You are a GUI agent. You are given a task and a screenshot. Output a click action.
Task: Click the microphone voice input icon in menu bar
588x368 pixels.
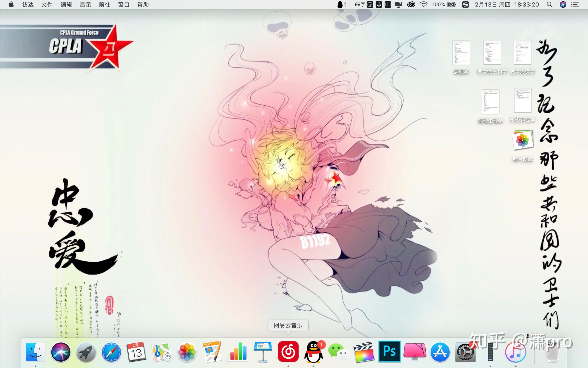click(379, 4)
